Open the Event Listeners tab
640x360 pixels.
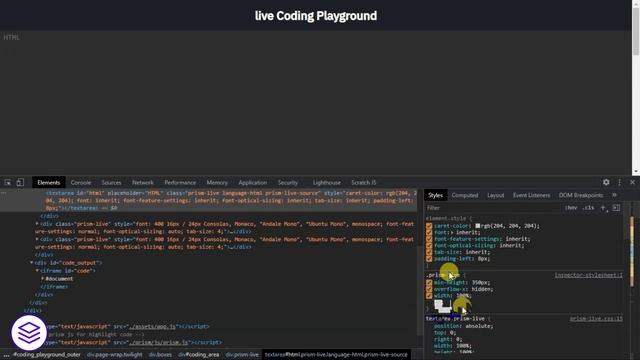tap(531, 195)
